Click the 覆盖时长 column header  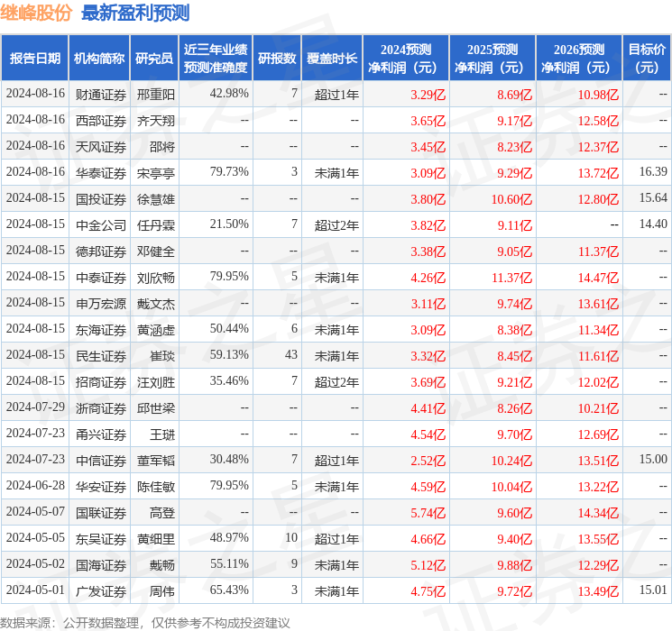tap(332, 59)
